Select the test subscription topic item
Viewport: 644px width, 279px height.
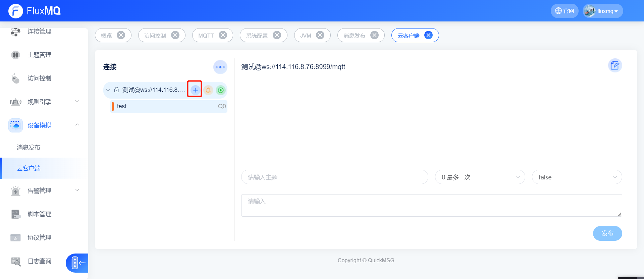pyautogui.click(x=168, y=106)
